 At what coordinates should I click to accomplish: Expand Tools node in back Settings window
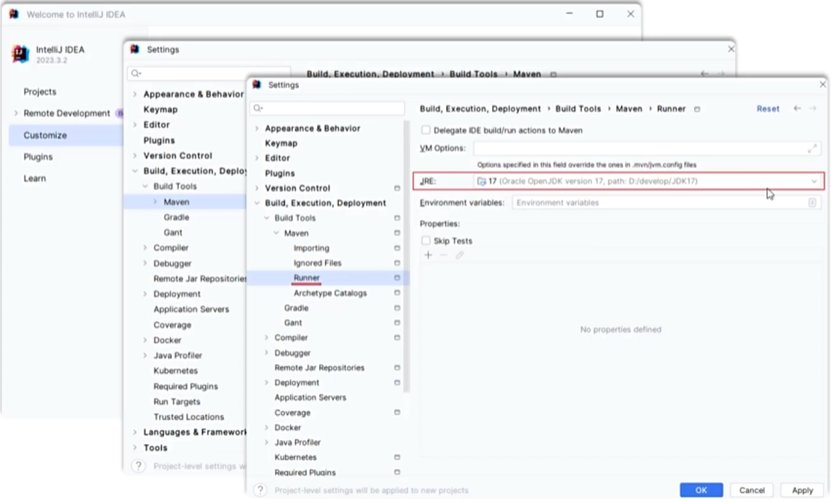(135, 448)
